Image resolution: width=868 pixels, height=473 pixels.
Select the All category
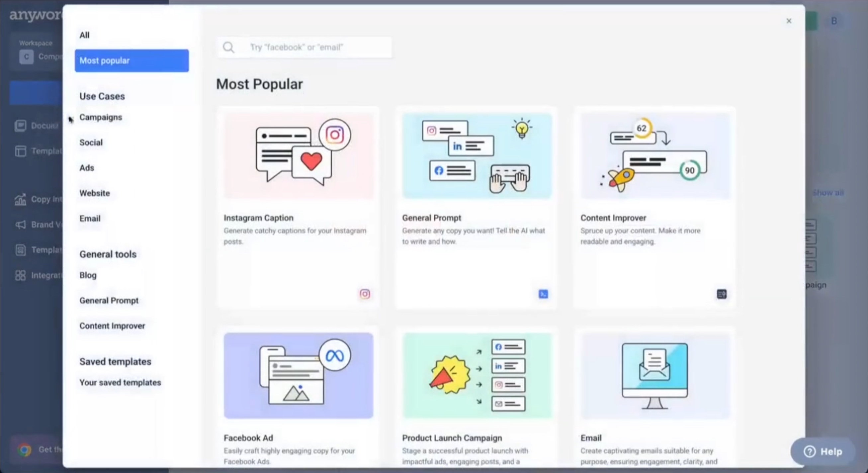84,35
